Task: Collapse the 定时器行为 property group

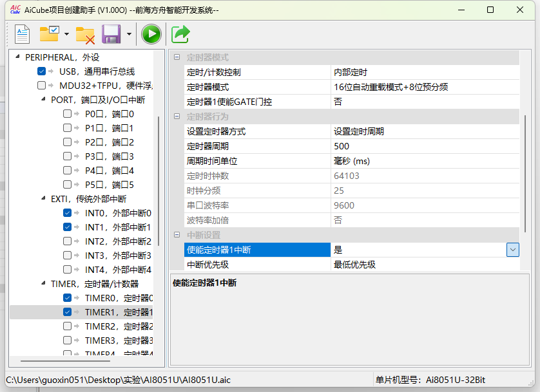Action: 177,117
